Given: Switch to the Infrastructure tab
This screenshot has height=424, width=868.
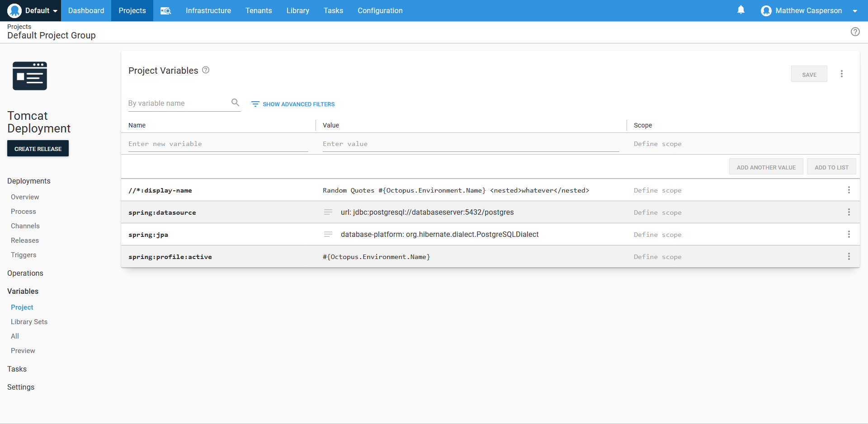Looking at the screenshot, I should tap(208, 10).
